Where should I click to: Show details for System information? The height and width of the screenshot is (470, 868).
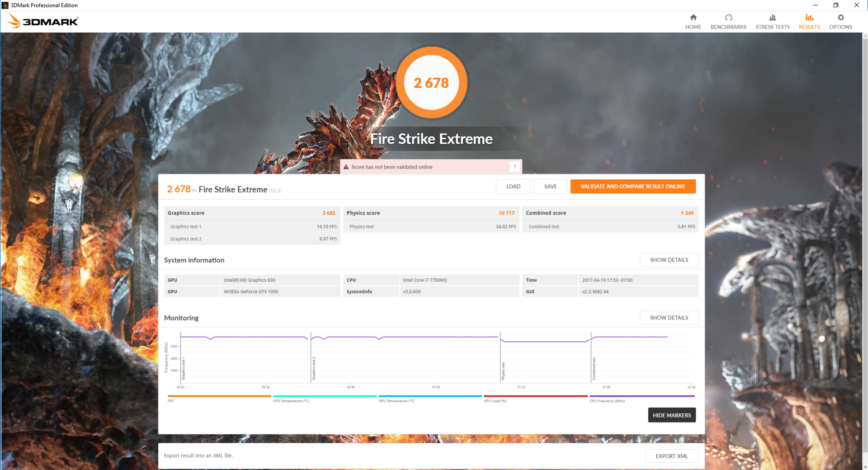pos(669,260)
